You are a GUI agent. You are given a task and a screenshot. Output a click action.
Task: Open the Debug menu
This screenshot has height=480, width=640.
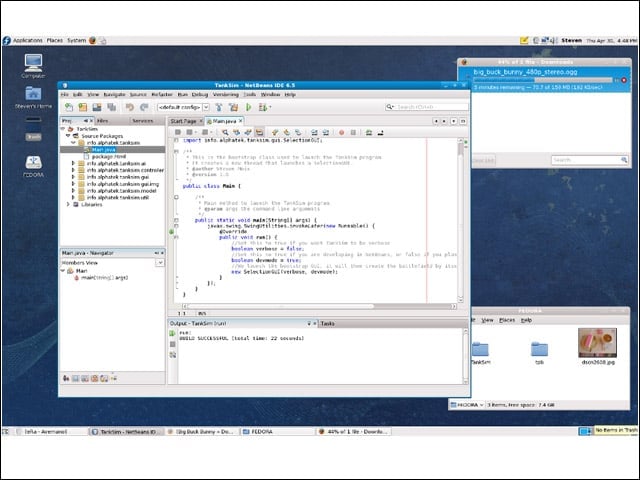click(x=200, y=94)
